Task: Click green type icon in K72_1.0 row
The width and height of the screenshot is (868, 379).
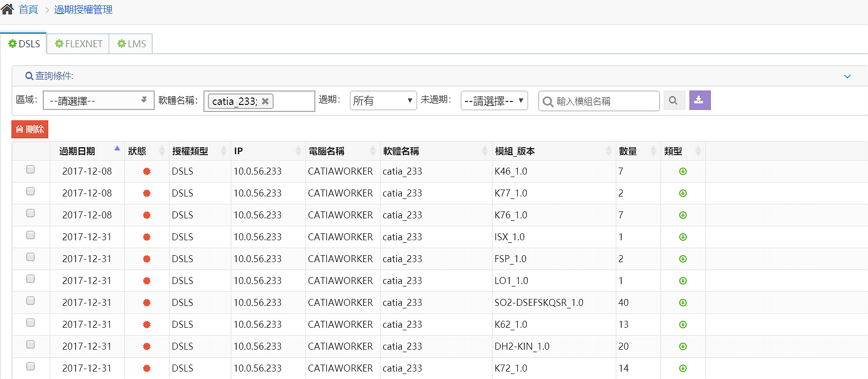Action: tap(683, 369)
